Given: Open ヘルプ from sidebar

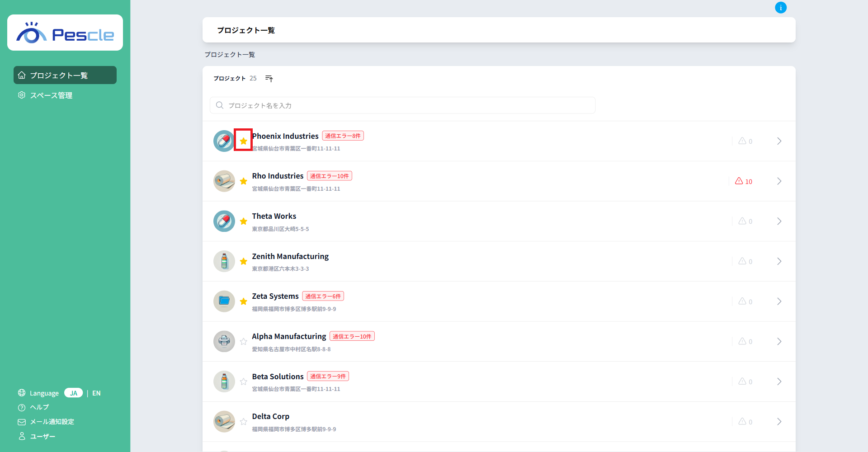Looking at the screenshot, I should 33,407.
